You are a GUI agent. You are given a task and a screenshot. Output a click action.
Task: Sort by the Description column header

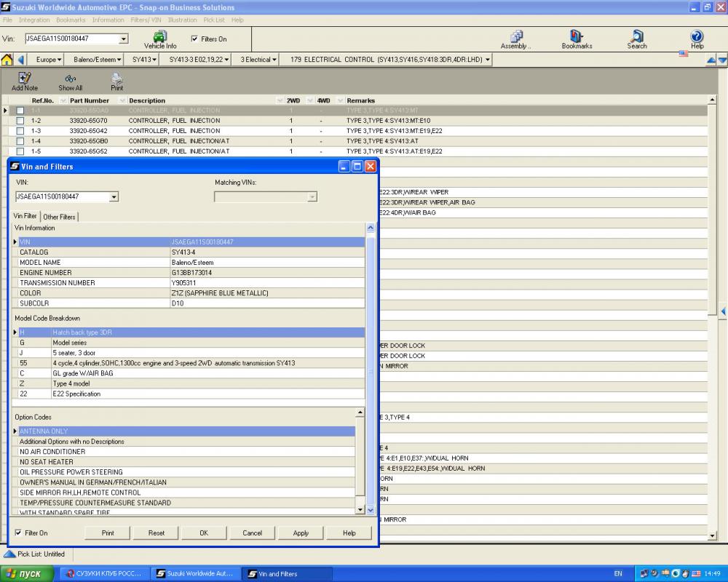(x=147, y=100)
